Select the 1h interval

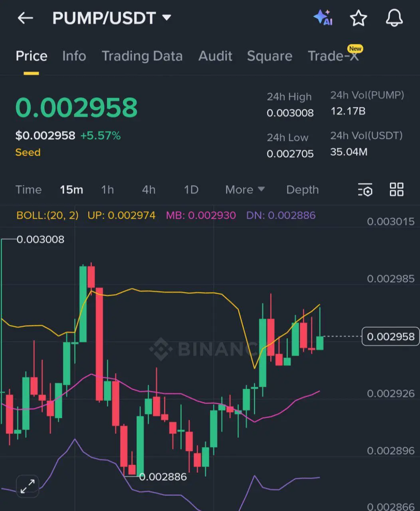(x=107, y=190)
